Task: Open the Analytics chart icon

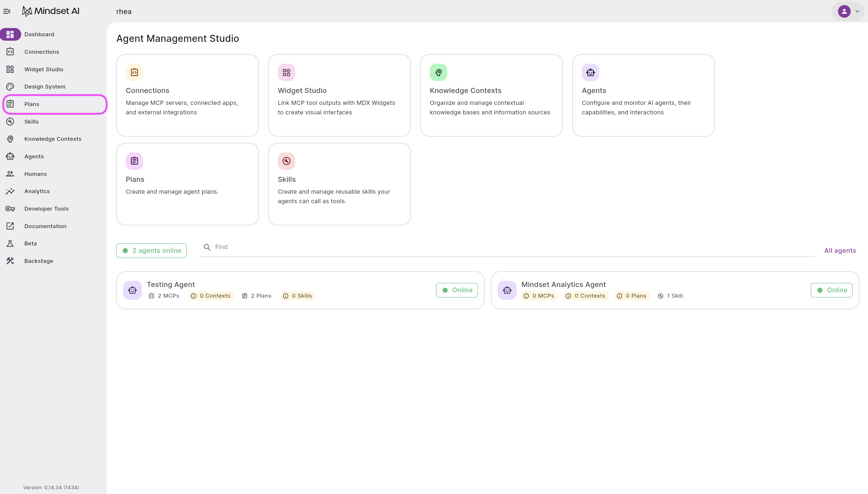Action: tap(10, 191)
